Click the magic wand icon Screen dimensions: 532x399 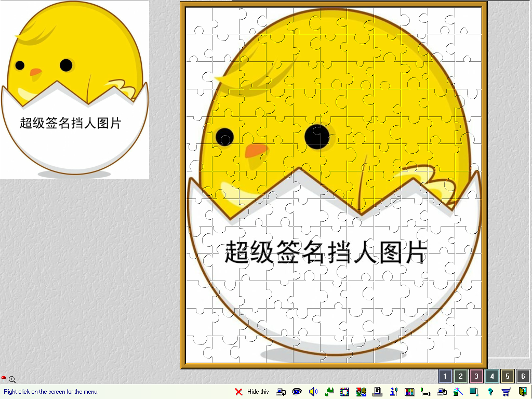[458, 392]
